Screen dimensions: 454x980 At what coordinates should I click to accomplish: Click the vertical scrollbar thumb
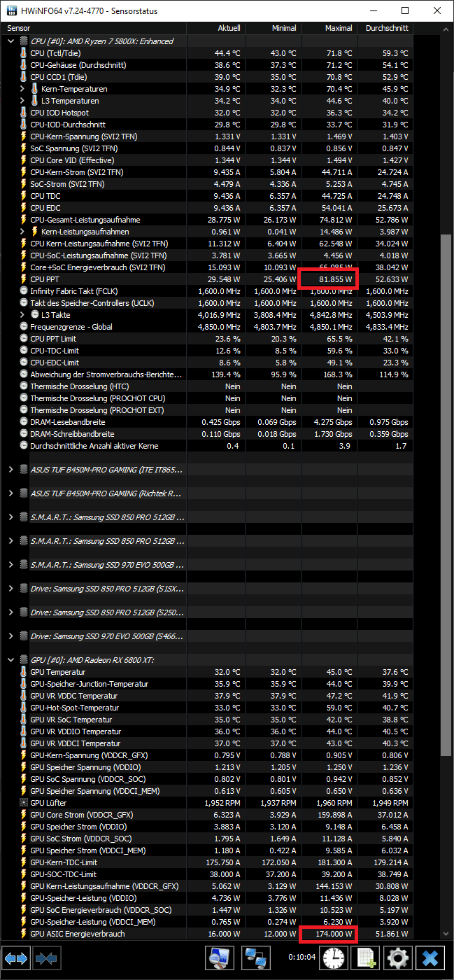click(x=446, y=495)
